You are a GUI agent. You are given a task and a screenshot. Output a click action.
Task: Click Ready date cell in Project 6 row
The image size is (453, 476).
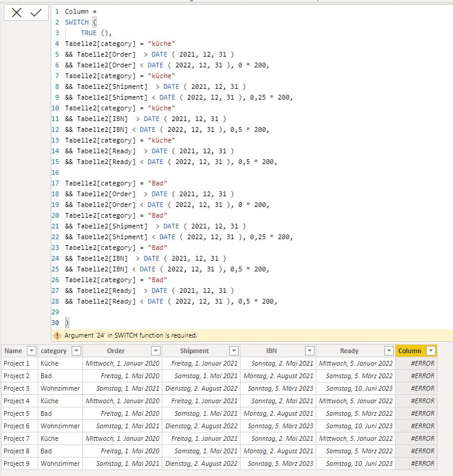pos(356,426)
